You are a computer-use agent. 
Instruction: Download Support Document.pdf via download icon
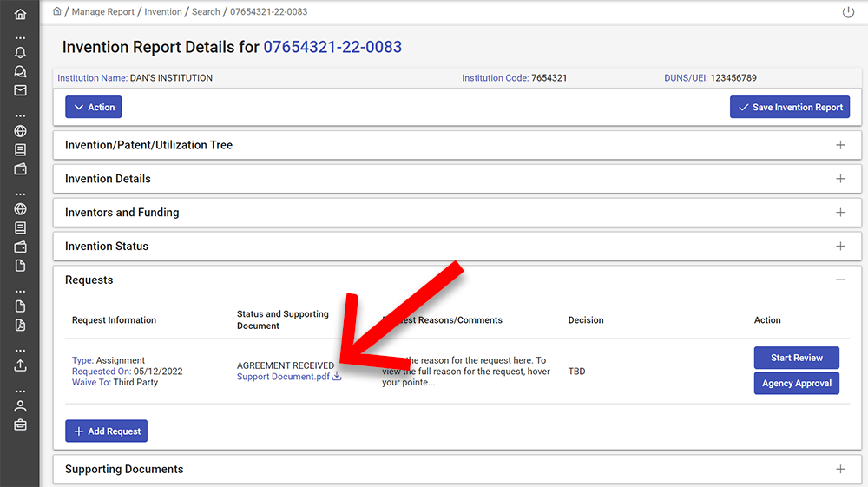[338, 377]
